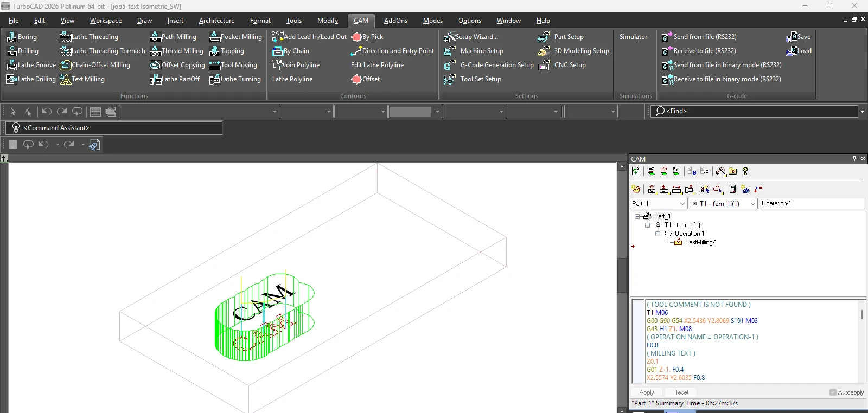Toggle the Autoapply checkbox
The width and height of the screenshot is (868, 413).
(833, 392)
